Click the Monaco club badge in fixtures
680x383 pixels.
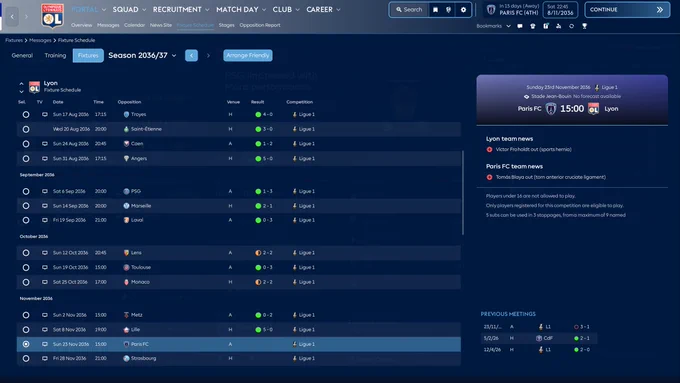click(x=126, y=282)
